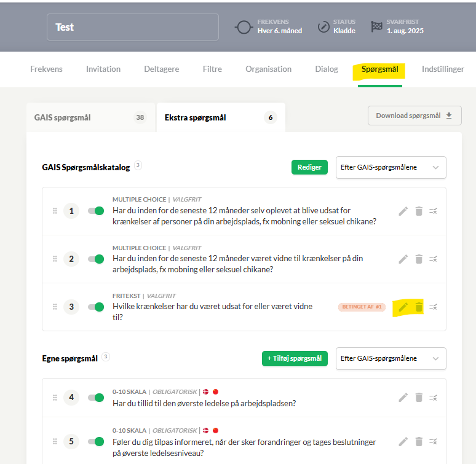Click the Test name input field
This screenshot has height=464, width=476.
(133, 27)
